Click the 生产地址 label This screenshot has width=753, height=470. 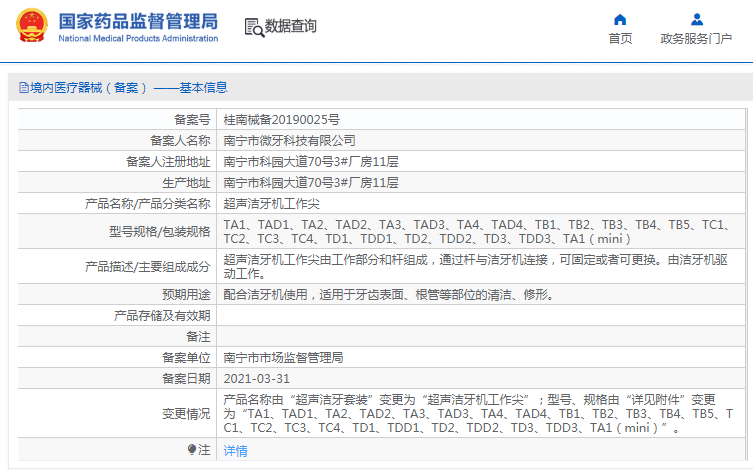[186, 183]
